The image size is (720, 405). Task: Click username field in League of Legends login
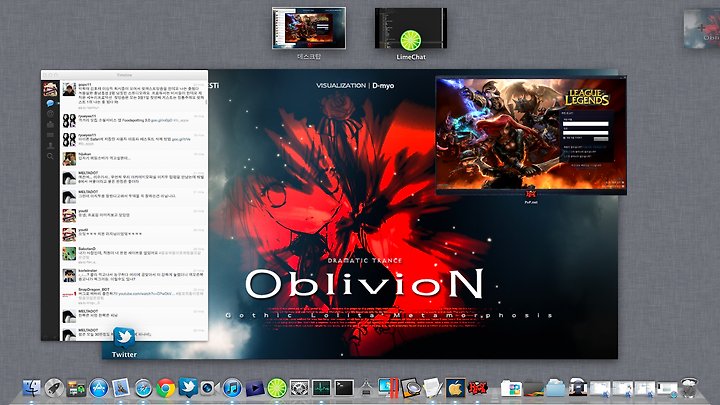(585, 124)
